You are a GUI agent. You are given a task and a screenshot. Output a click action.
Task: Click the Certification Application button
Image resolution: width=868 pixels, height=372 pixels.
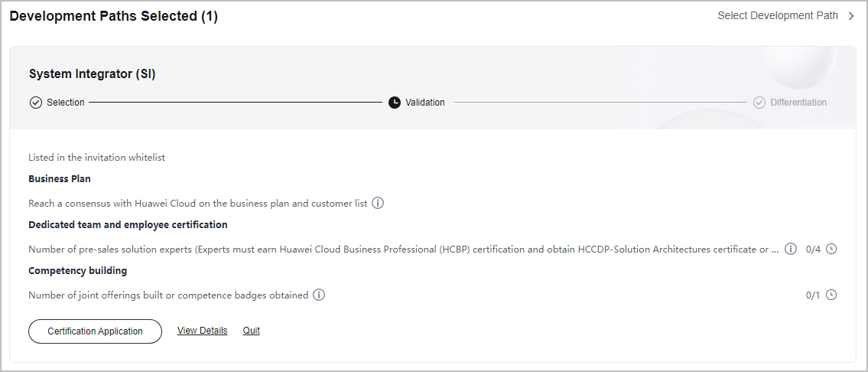click(x=96, y=331)
